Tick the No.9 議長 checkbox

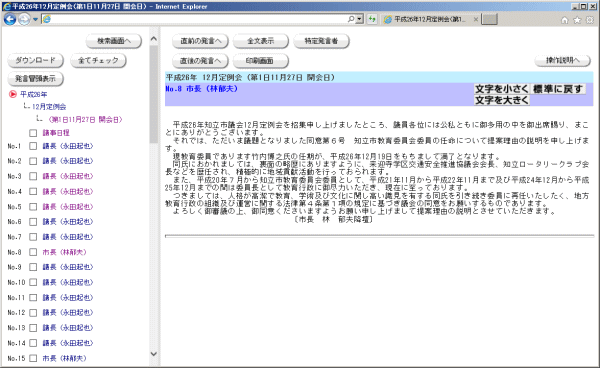(x=33, y=267)
